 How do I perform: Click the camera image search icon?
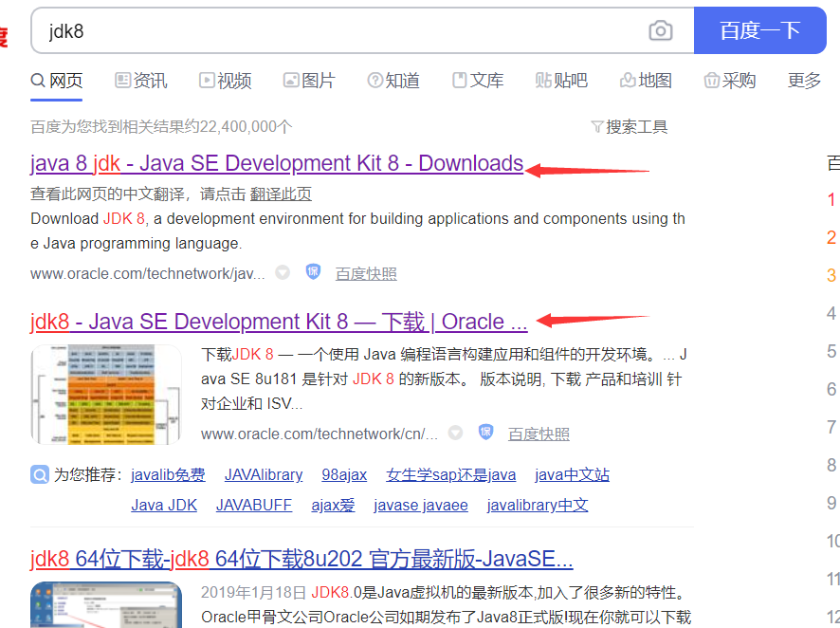point(661,30)
